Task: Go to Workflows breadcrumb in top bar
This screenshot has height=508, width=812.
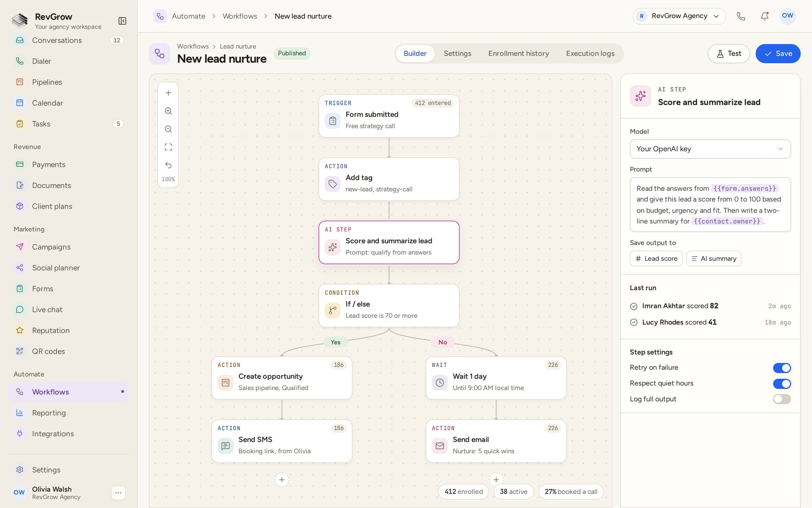Action: pyautogui.click(x=240, y=16)
